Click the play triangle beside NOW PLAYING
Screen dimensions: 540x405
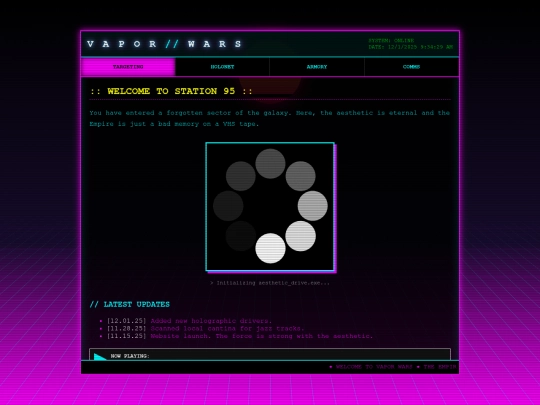[100, 357]
